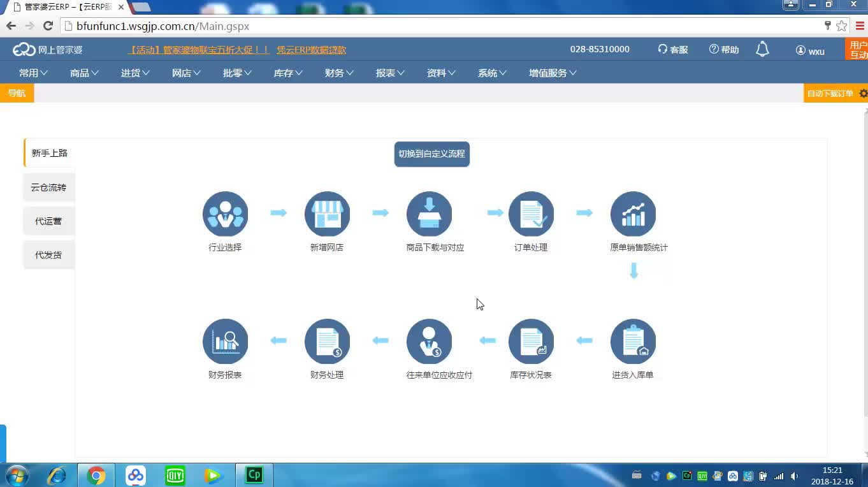Screen dimensions: 868x487
Task: Click 切换到自定义流程 button
Action: [x=432, y=154]
